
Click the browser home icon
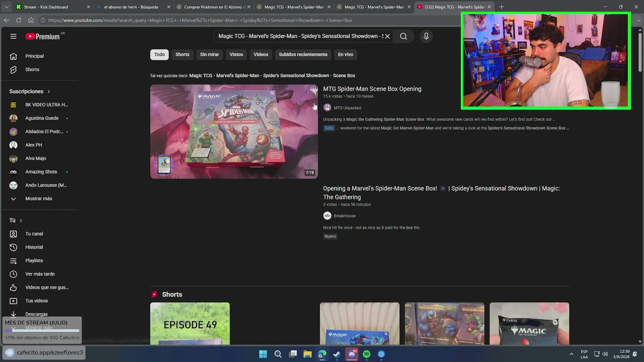tap(31, 20)
